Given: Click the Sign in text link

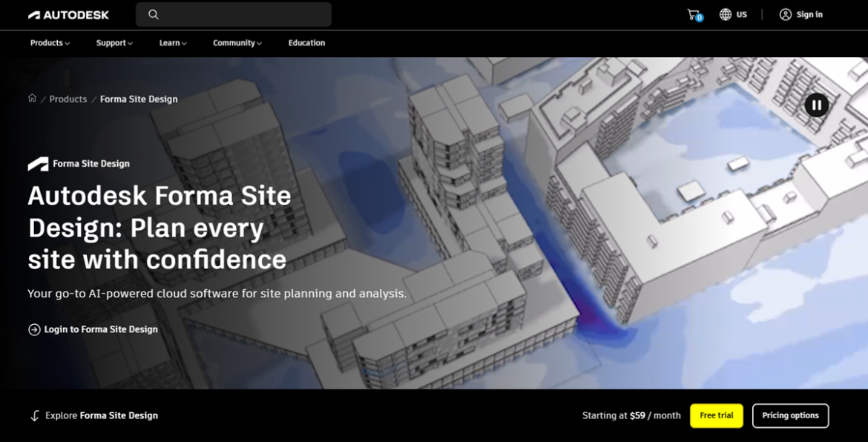Looking at the screenshot, I should [809, 15].
